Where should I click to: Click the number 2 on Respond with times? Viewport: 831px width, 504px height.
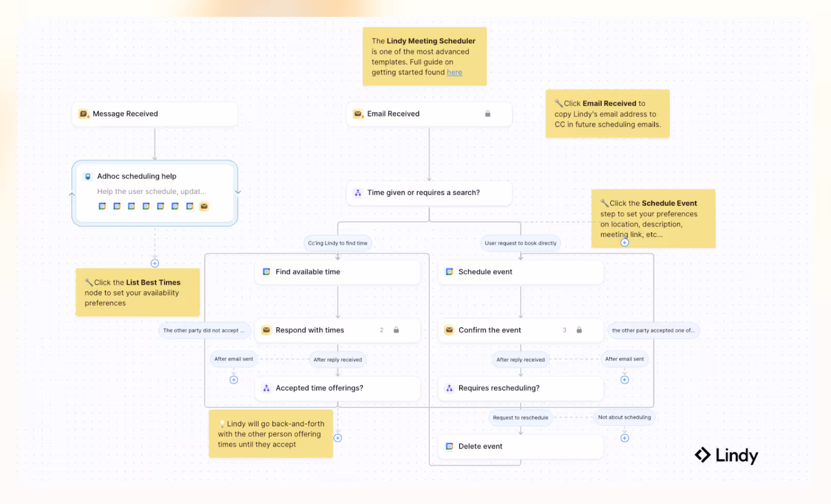pos(382,330)
